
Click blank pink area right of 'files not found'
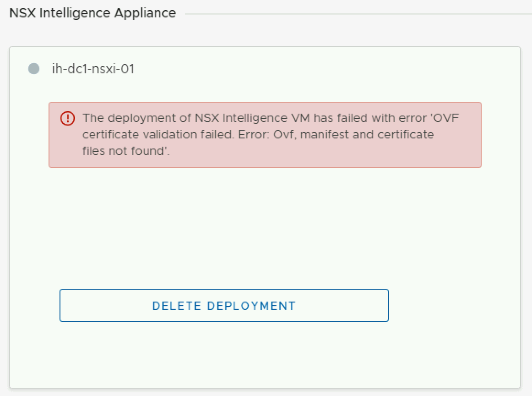(320, 152)
